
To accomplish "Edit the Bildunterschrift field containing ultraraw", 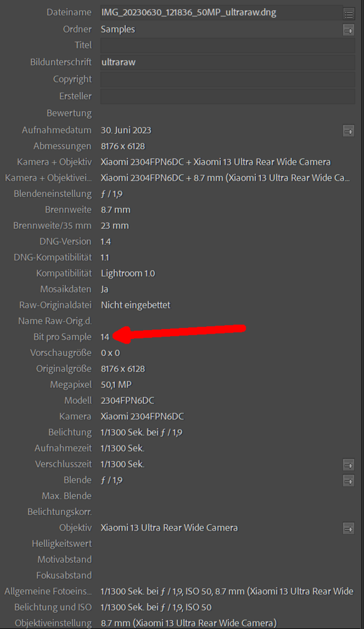I will [227, 62].
